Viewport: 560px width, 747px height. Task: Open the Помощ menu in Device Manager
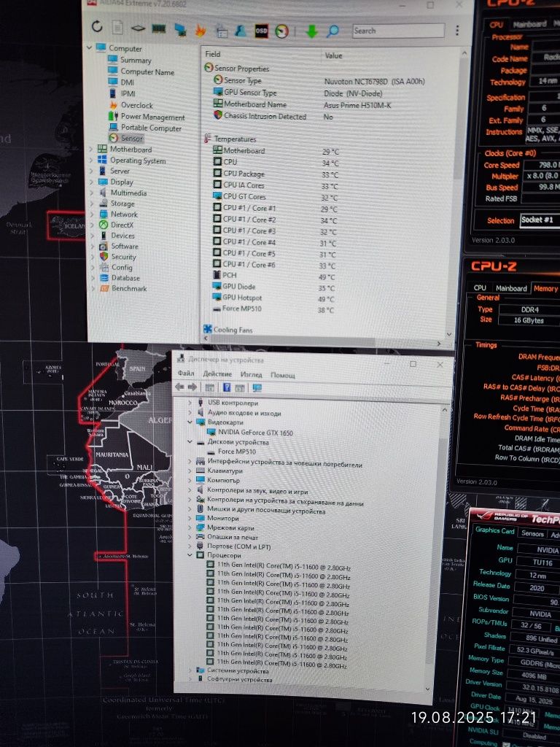[283, 376]
